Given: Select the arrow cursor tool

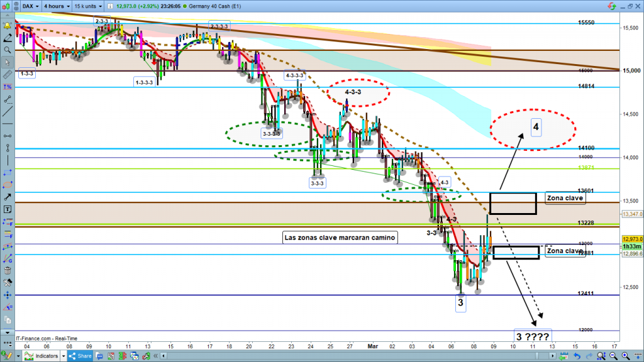Looking at the screenshot, I should pyautogui.click(x=8, y=62).
